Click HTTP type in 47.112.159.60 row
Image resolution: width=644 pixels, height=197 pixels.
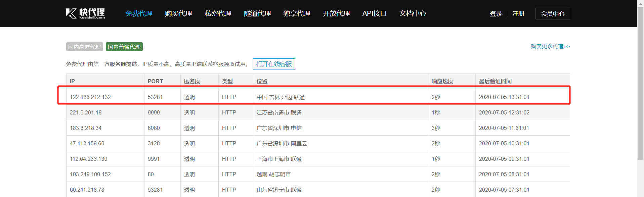pos(229,143)
